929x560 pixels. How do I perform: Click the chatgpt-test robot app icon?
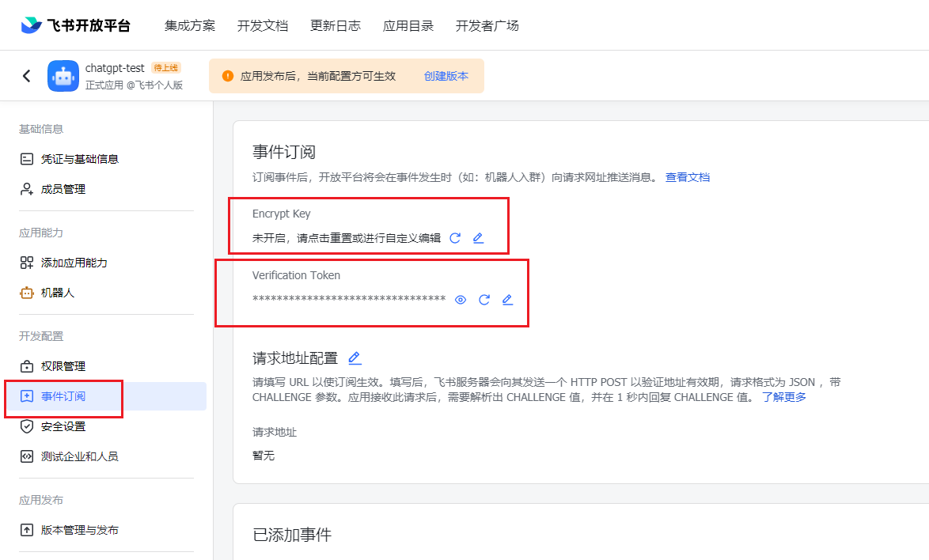pyautogui.click(x=63, y=76)
